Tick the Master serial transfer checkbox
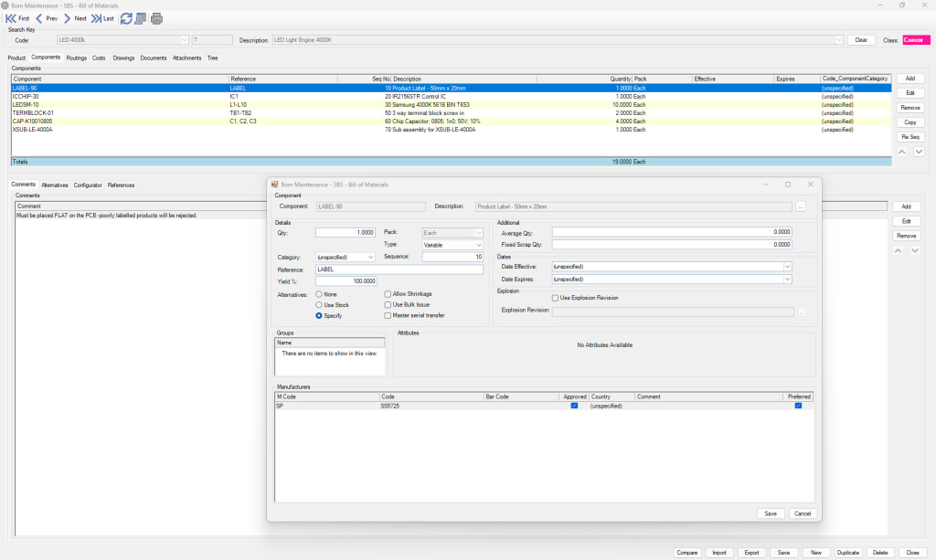This screenshot has height=560, width=936. (x=388, y=316)
